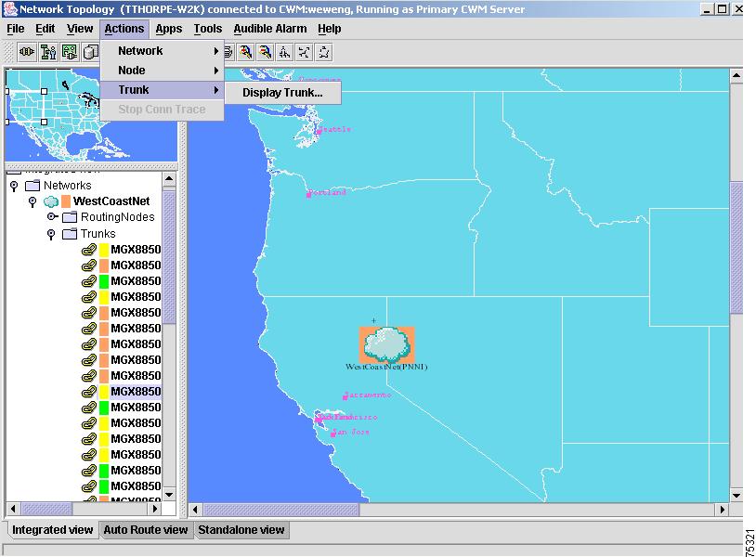Click the link icon of the highlighted MGX8850 trunk
Viewport: 756px width, 557px height.
[89, 392]
